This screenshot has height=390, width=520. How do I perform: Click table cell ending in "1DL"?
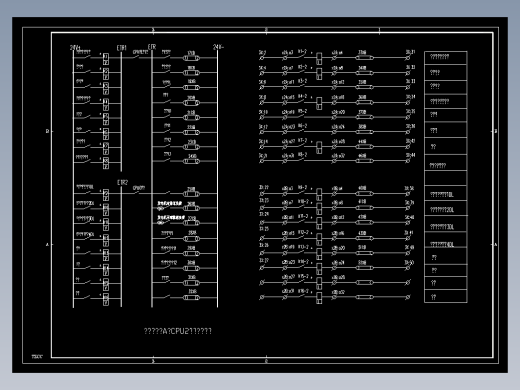[x=446, y=193]
